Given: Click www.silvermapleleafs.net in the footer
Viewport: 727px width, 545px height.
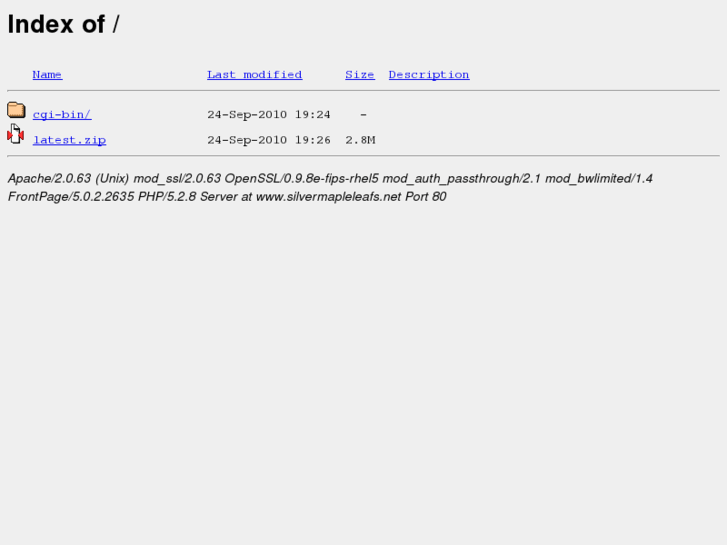Looking at the screenshot, I should (328, 197).
